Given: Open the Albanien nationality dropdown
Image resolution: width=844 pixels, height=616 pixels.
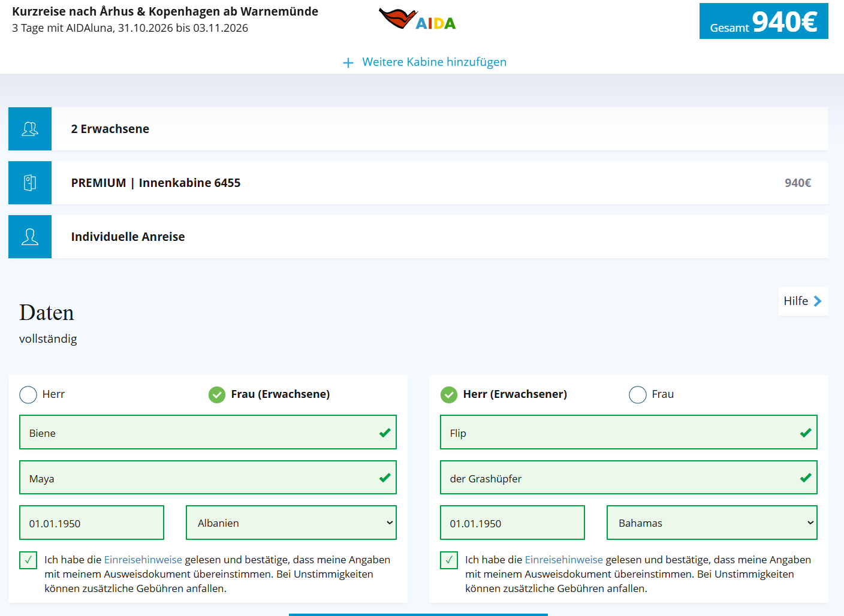Looking at the screenshot, I should pyautogui.click(x=291, y=523).
